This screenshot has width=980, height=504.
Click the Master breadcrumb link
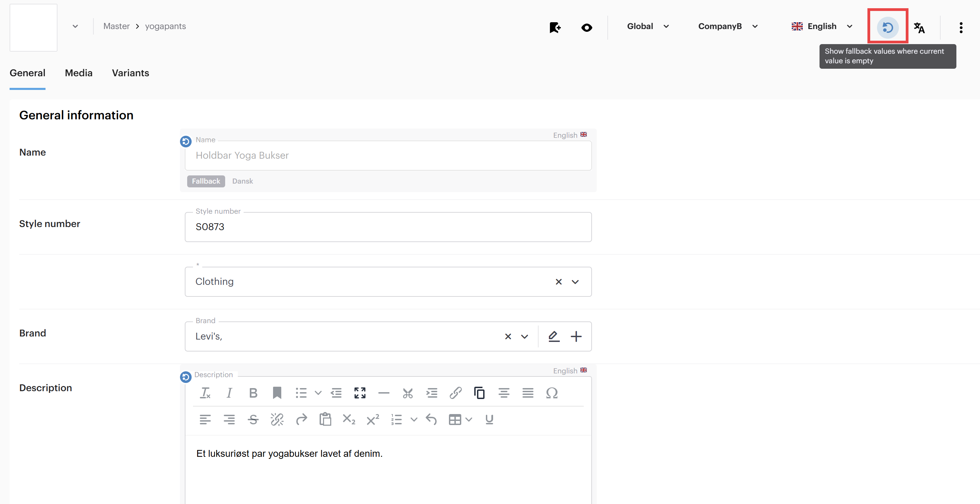(116, 26)
